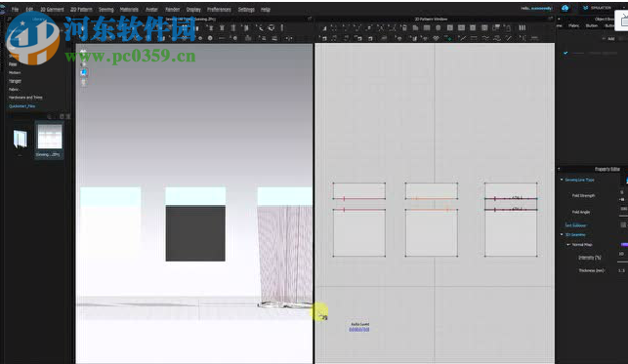Open the File menu
The image size is (628, 364).
[15, 9]
